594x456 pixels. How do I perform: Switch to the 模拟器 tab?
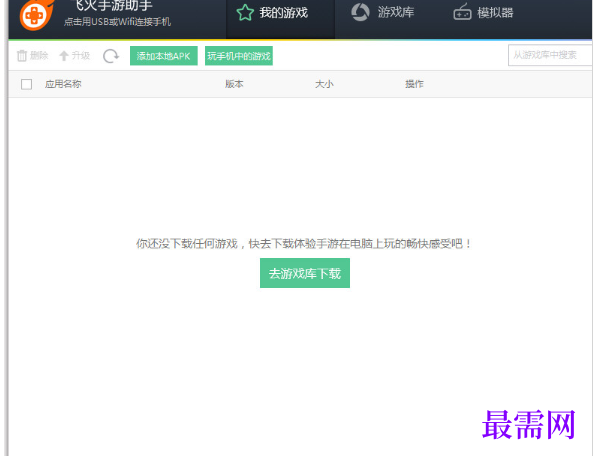(x=483, y=12)
